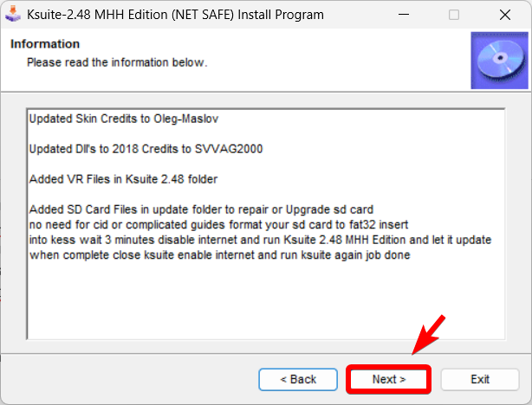The image size is (532, 405).
Task: Click the 'Updated Skin Credits to Oleg-Maslov' line
Action: click(120, 117)
